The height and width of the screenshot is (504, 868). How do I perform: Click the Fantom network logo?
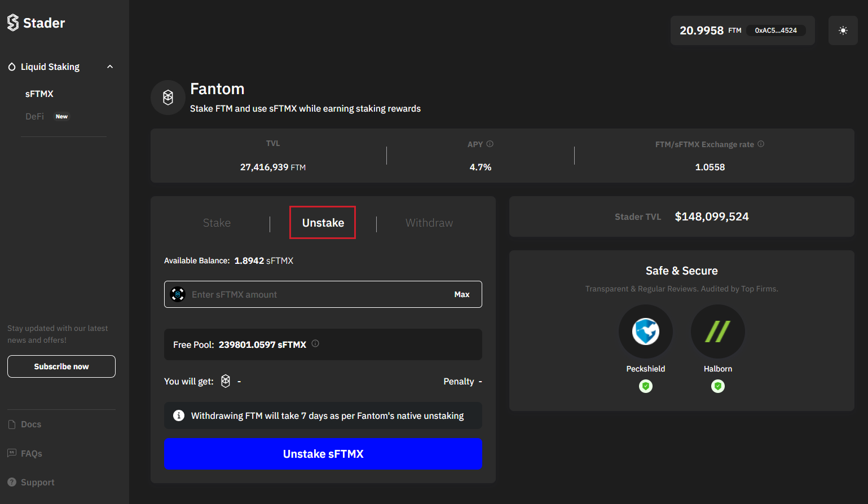[168, 97]
